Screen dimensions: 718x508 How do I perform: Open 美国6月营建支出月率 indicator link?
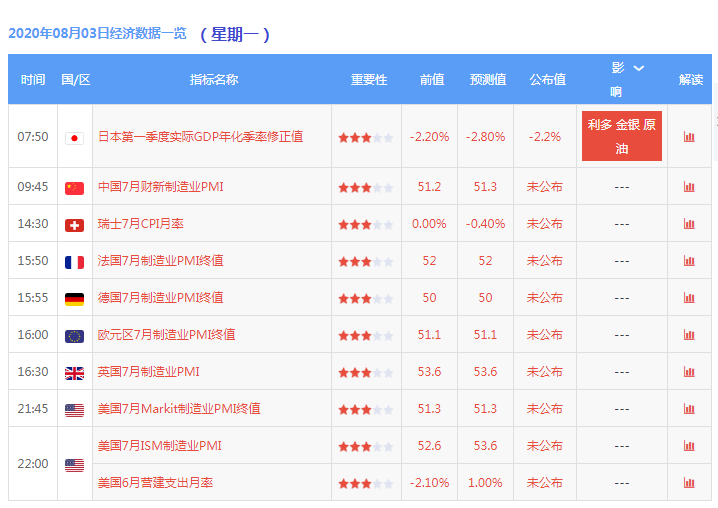click(x=155, y=483)
